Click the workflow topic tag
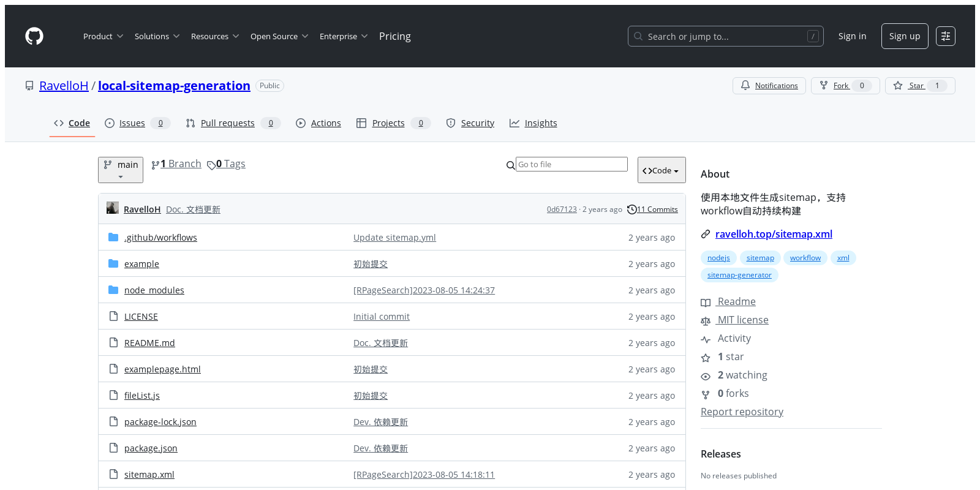 pyautogui.click(x=805, y=258)
